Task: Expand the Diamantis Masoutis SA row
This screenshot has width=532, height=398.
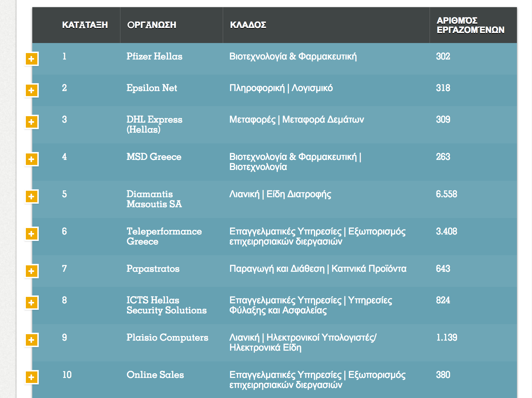Action: pyautogui.click(x=31, y=196)
